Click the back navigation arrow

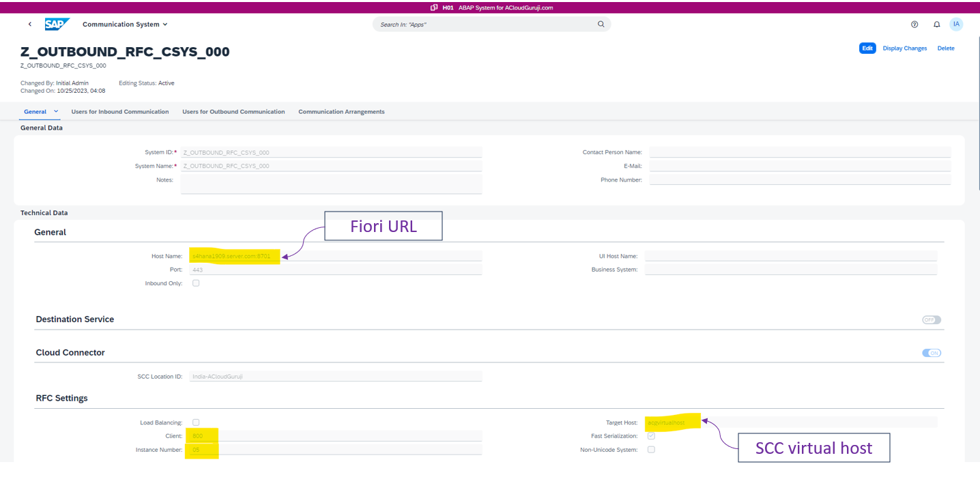pos(30,25)
